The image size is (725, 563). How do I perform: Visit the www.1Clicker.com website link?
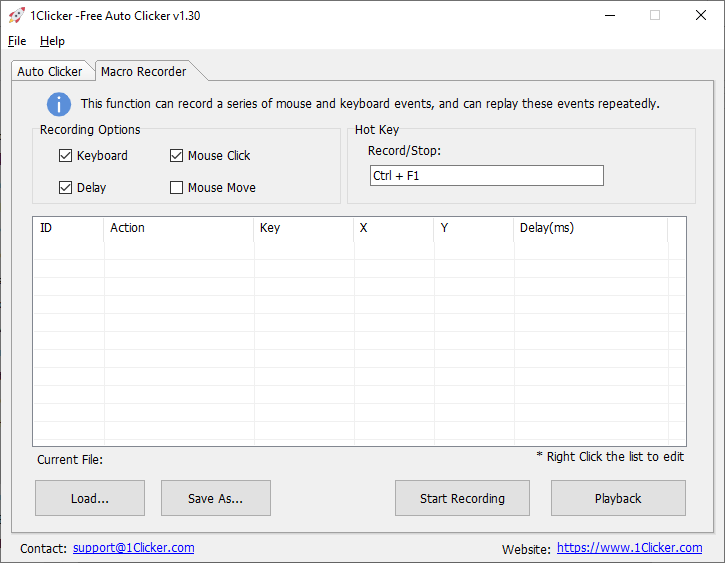click(x=629, y=548)
